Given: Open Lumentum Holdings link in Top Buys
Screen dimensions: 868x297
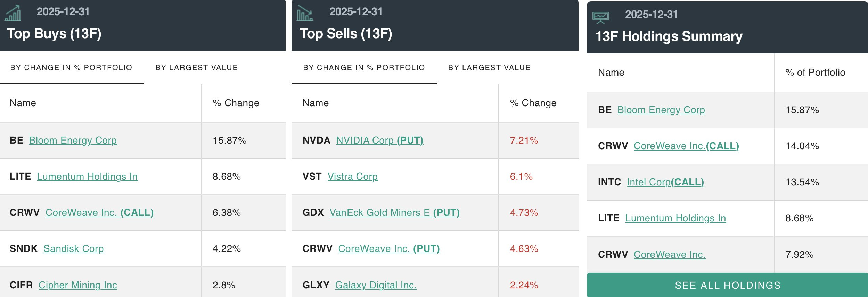Looking at the screenshot, I should [x=87, y=176].
